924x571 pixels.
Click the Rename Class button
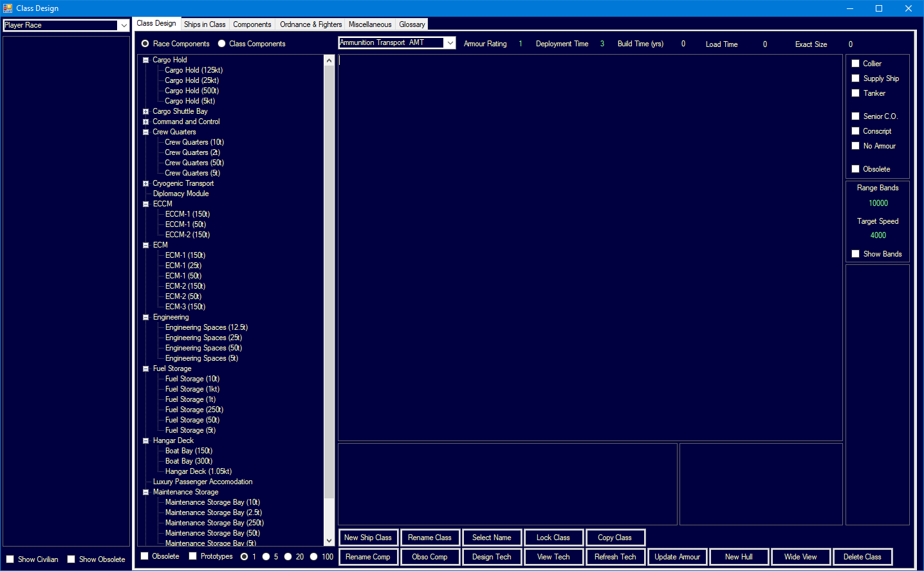[x=430, y=538]
